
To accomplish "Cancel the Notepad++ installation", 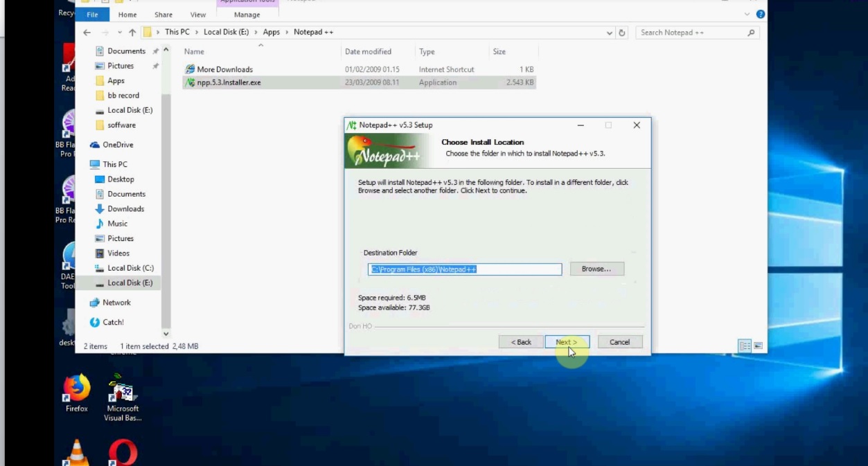I will click(x=619, y=342).
